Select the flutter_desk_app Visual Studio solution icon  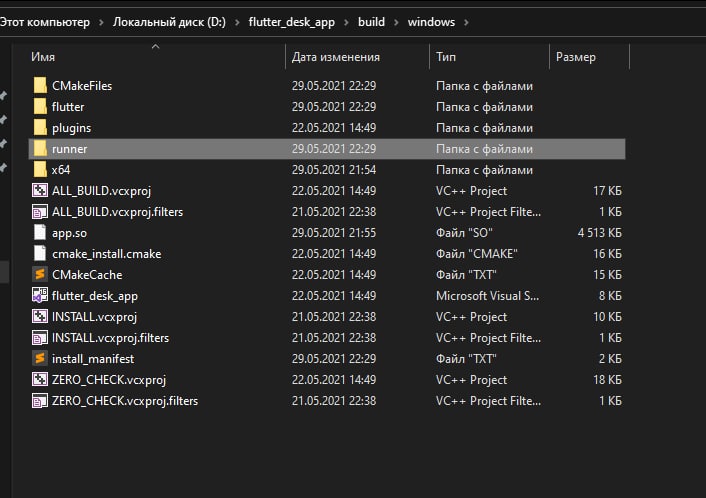(x=40, y=295)
